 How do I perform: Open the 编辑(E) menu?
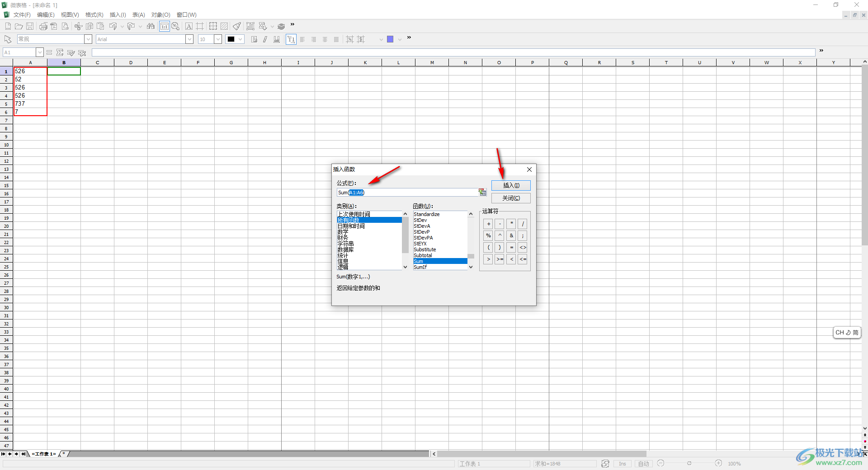point(46,15)
